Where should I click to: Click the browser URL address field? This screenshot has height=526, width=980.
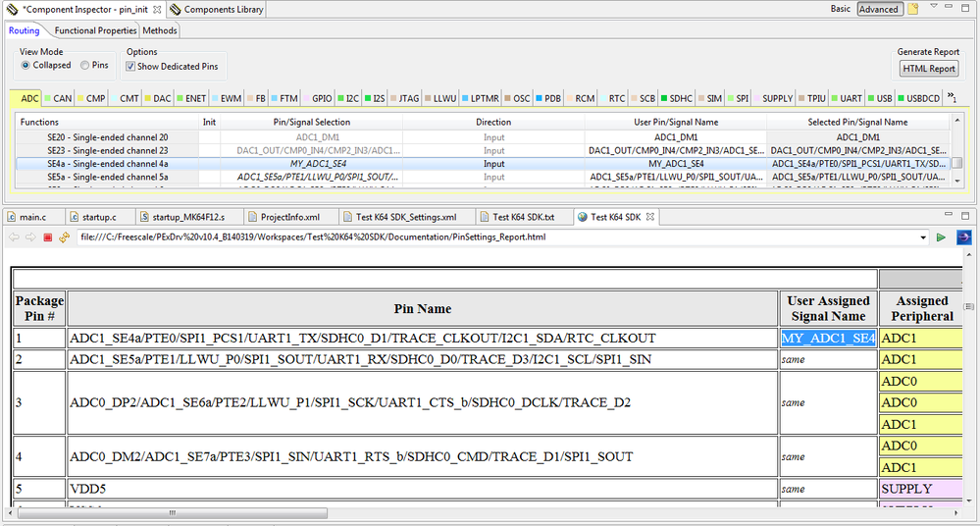click(x=497, y=237)
